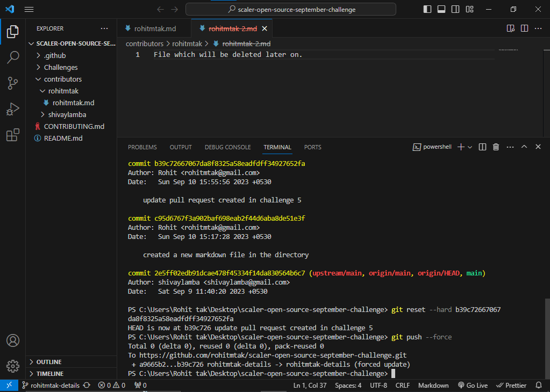This screenshot has width=550, height=392.
Task: Start Go Live server from status bar
Action: tap(473, 385)
